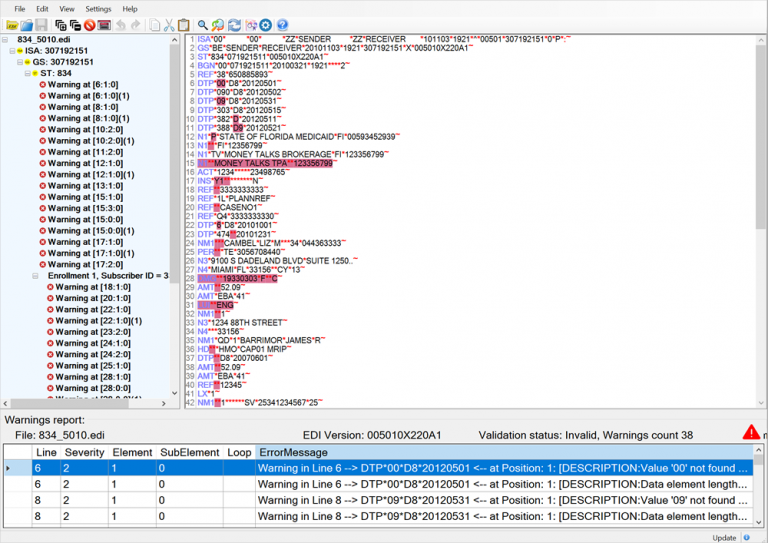Open the File menu
The height and width of the screenshot is (543, 768).
(x=20, y=9)
